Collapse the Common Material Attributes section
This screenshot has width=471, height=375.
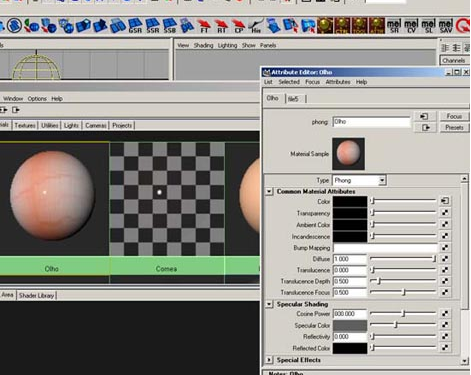tap(269, 191)
